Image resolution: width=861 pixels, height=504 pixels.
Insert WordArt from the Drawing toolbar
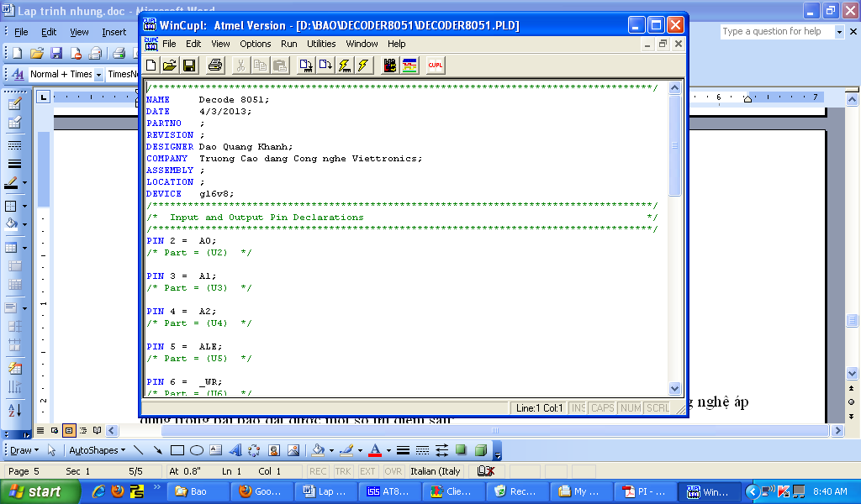click(x=235, y=450)
